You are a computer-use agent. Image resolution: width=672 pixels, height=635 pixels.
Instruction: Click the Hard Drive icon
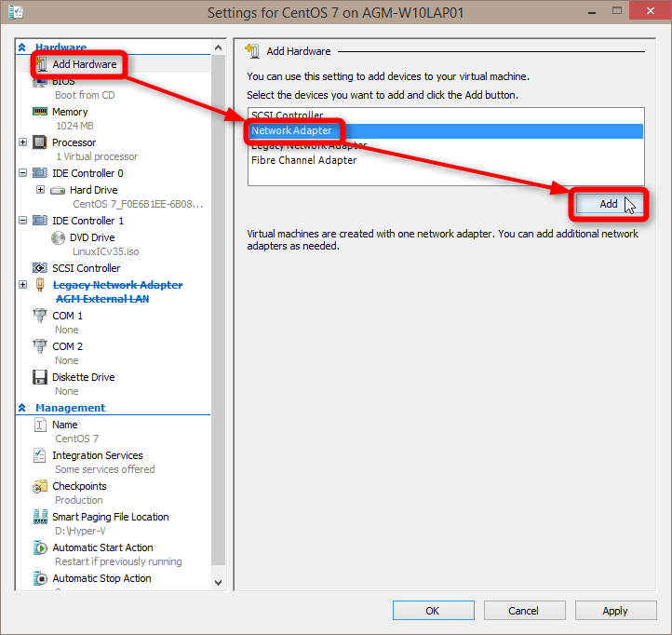(58, 190)
